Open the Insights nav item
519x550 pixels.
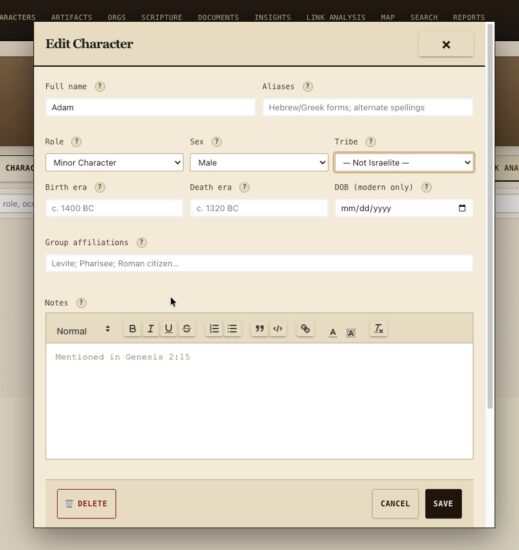(272, 18)
